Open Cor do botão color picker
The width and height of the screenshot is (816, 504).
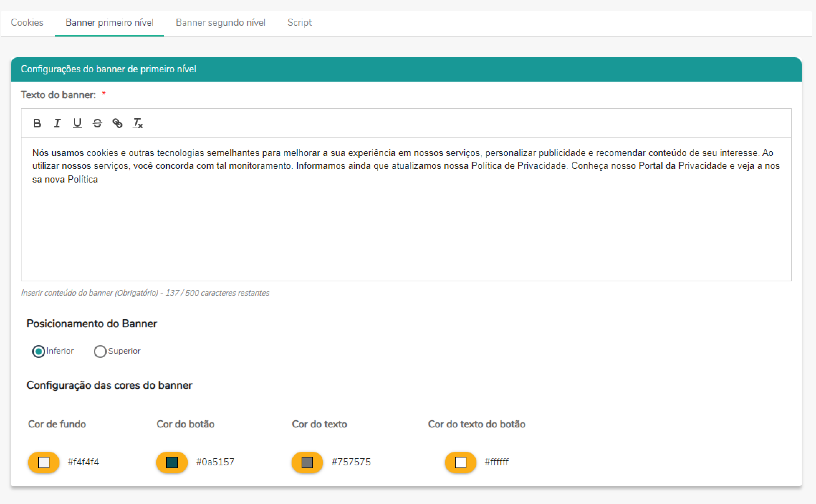click(172, 462)
